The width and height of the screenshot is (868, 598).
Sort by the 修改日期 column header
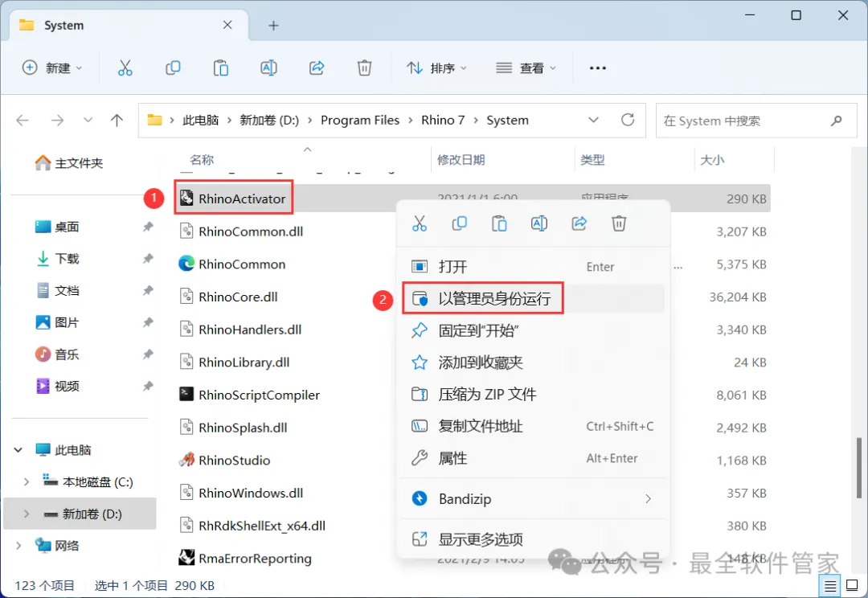(x=461, y=160)
